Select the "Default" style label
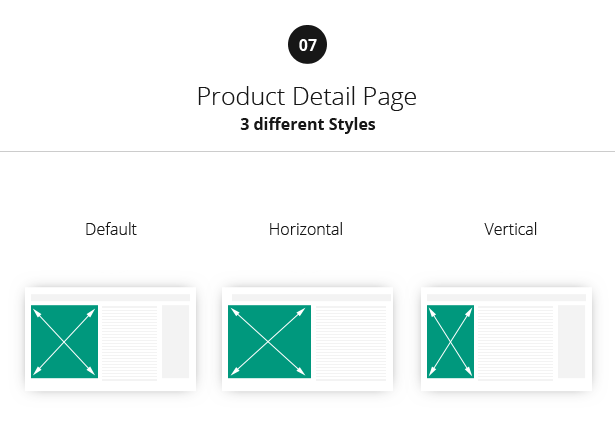 pyautogui.click(x=111, y=229)
